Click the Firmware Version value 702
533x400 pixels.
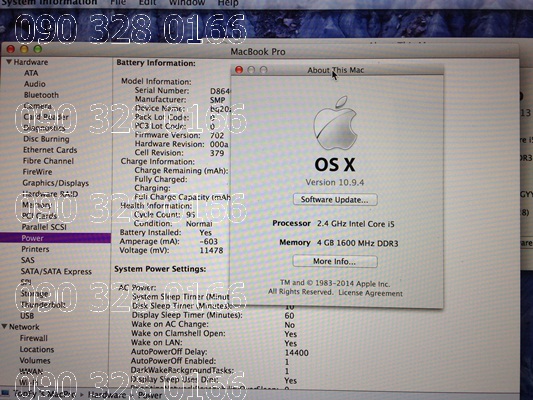pos(217,135)
